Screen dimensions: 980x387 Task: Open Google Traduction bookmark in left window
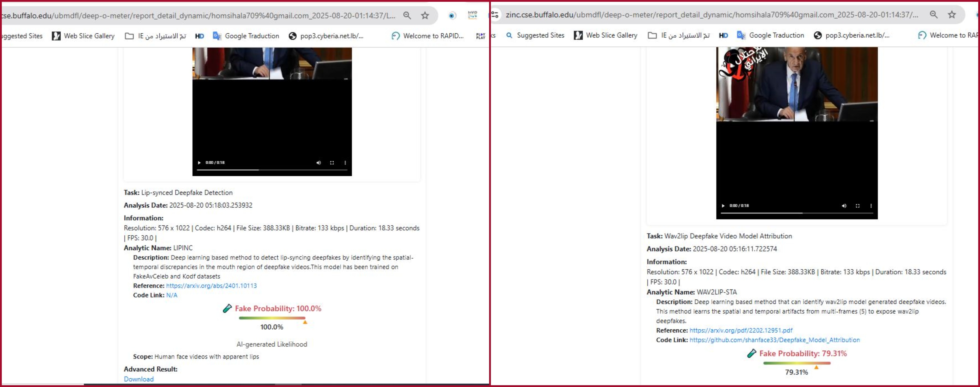click(246, 36)
